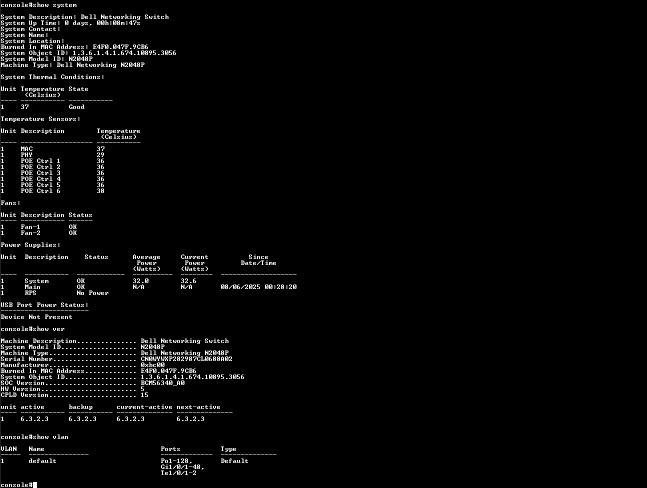The image size is (647, 488).
Task: Click the VLAN name 'default'
Action: click(43, 461)
